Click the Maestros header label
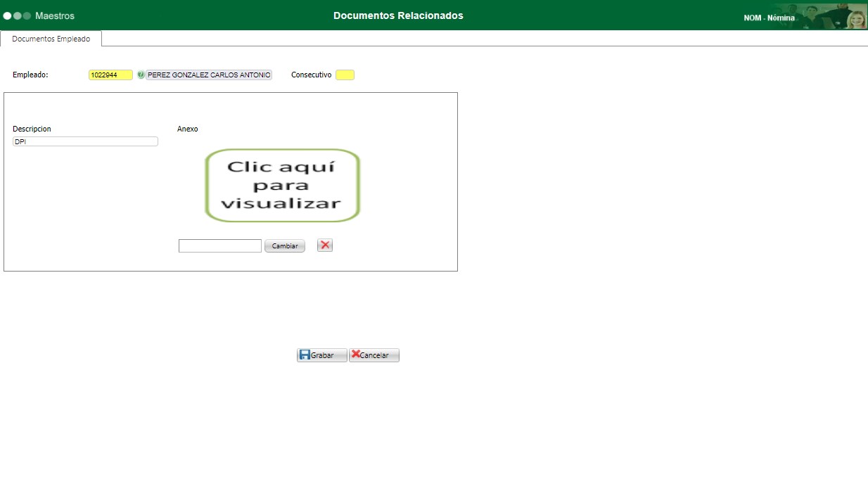This screenshot has width=868, height=491. coord(52,14)
